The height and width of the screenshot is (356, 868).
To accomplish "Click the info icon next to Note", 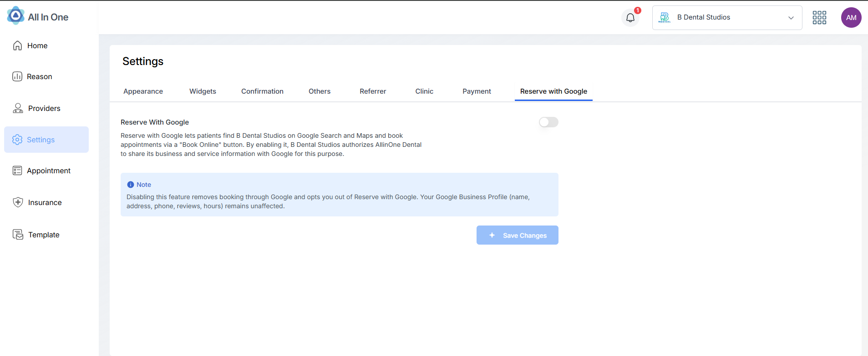I will [x=131, y=185].
